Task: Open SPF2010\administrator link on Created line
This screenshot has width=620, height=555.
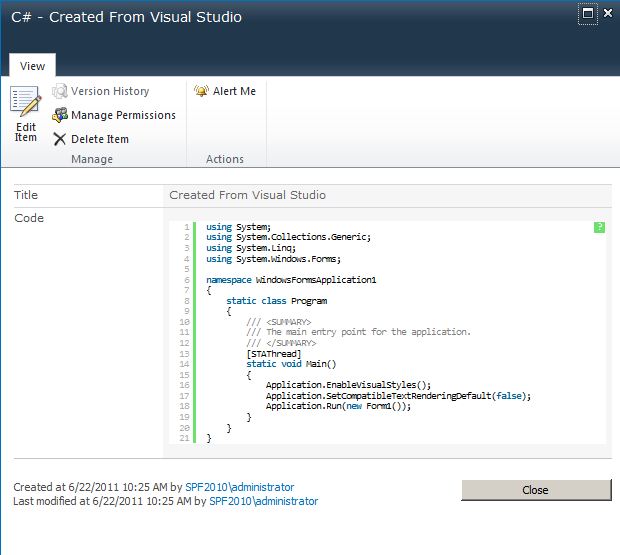Action: tap(240, 487)
